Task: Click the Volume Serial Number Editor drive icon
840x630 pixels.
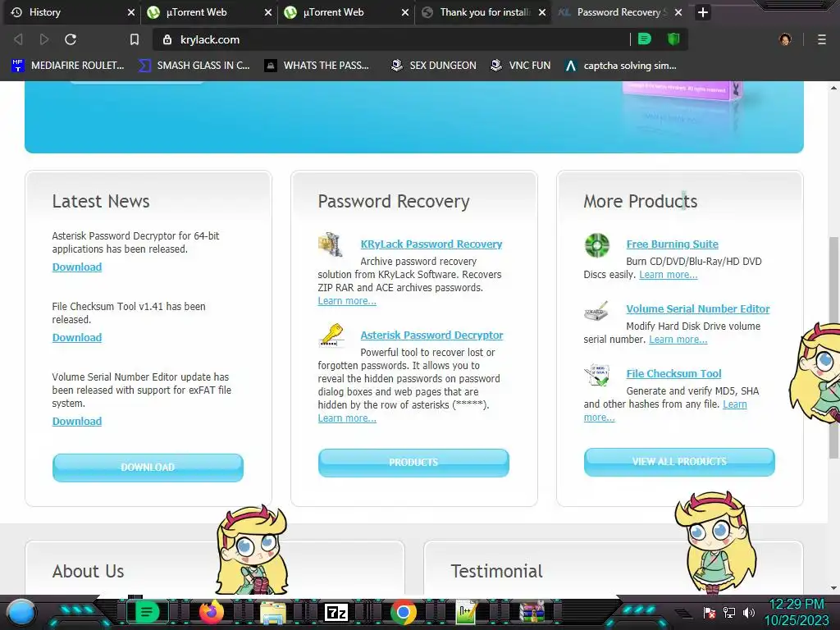Action: pos(596,311)
